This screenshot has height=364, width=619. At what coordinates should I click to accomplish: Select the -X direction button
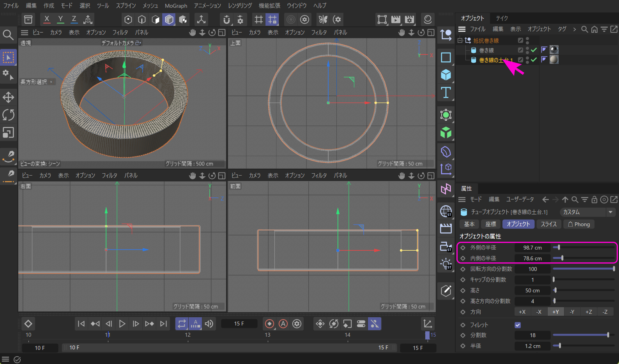(539, 312)
